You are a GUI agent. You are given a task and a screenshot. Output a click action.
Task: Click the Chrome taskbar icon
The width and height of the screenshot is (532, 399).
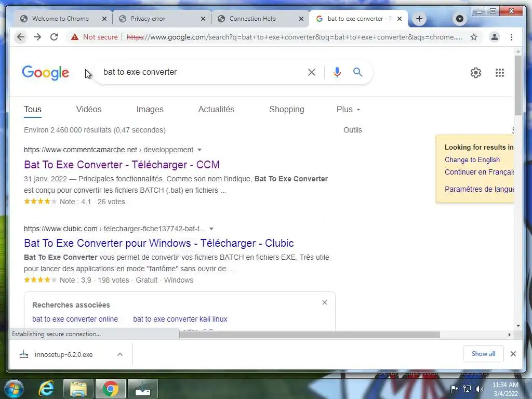pyautogui.click(x=110, y=389)
